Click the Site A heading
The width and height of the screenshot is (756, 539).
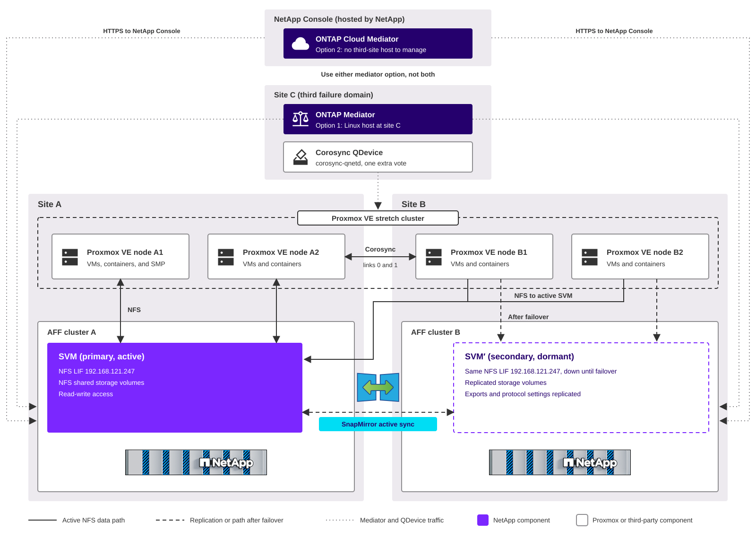coord(50,204)
